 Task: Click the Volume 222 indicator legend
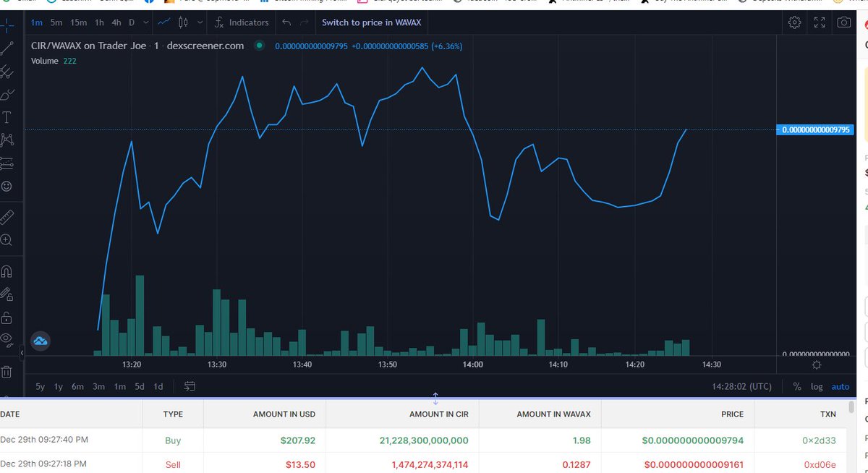[54, 61]
